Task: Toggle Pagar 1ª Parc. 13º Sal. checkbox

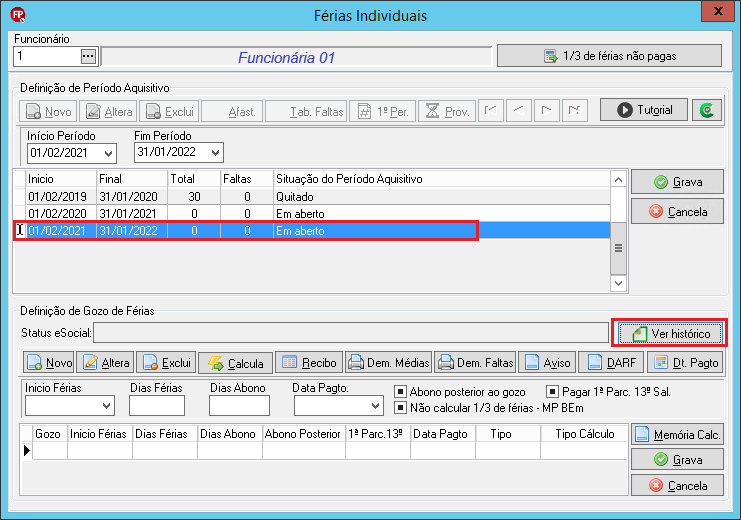Action: click(x=552, y=392)
